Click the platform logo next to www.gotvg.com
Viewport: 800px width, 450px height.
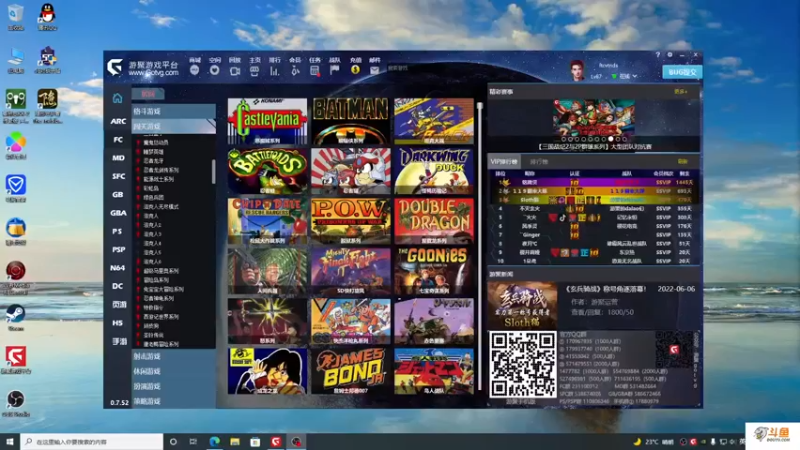pos(115,67)
